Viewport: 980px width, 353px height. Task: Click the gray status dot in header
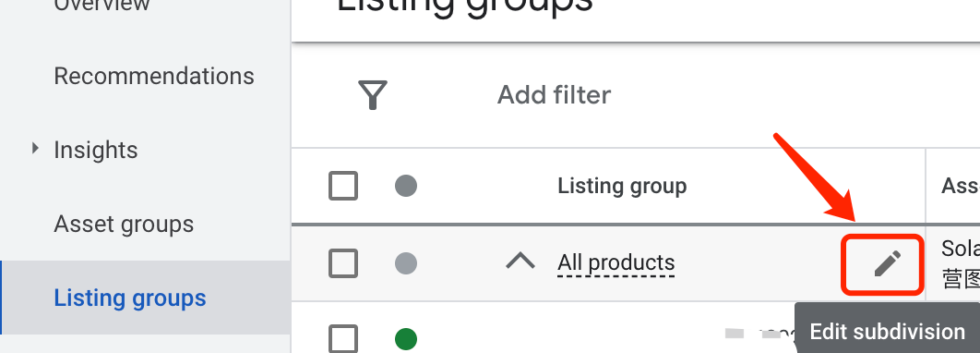pos(406,186)
